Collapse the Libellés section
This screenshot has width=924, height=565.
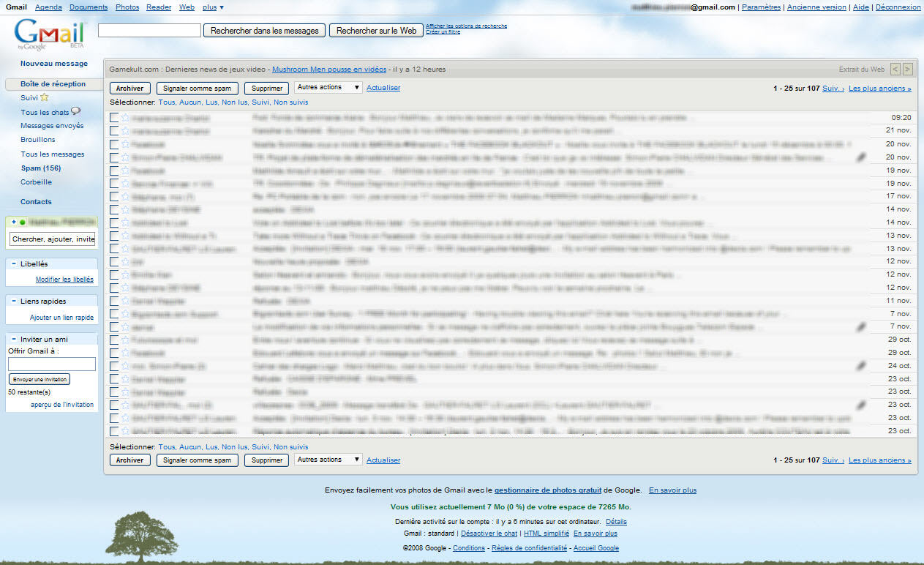(x=13, y=264)
